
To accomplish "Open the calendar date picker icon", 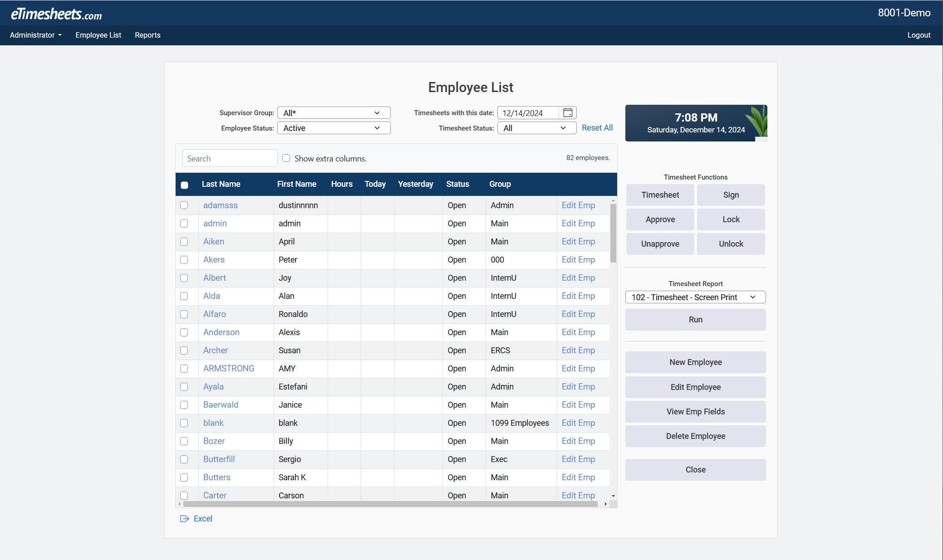I will click(568, 112).
